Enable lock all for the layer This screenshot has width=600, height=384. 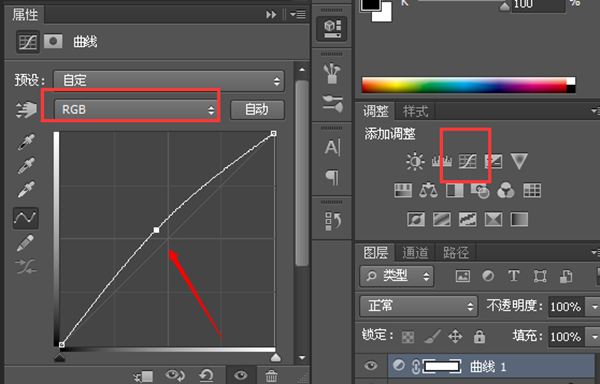479,337
